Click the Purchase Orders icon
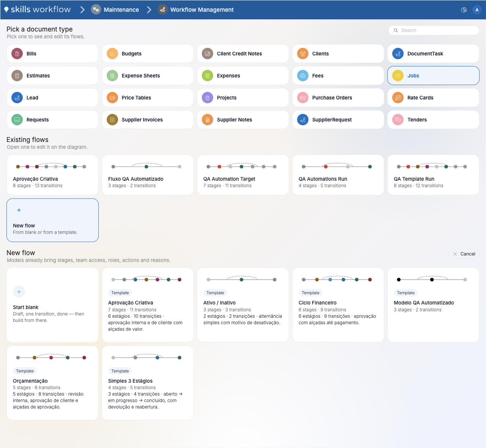 (303, 98)
